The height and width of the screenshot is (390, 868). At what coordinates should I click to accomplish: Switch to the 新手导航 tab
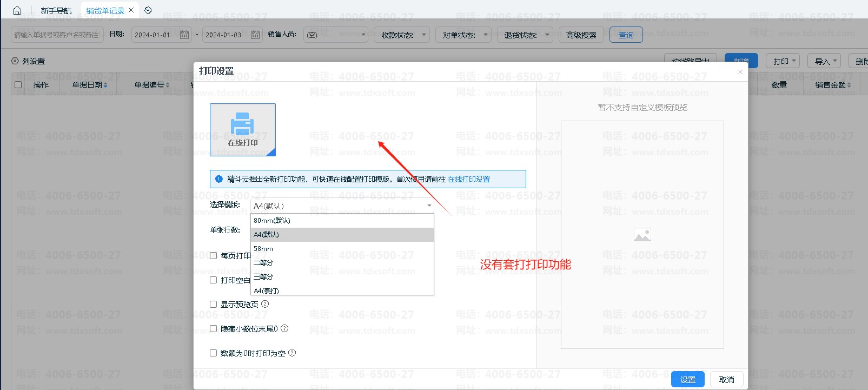point(56,11)
